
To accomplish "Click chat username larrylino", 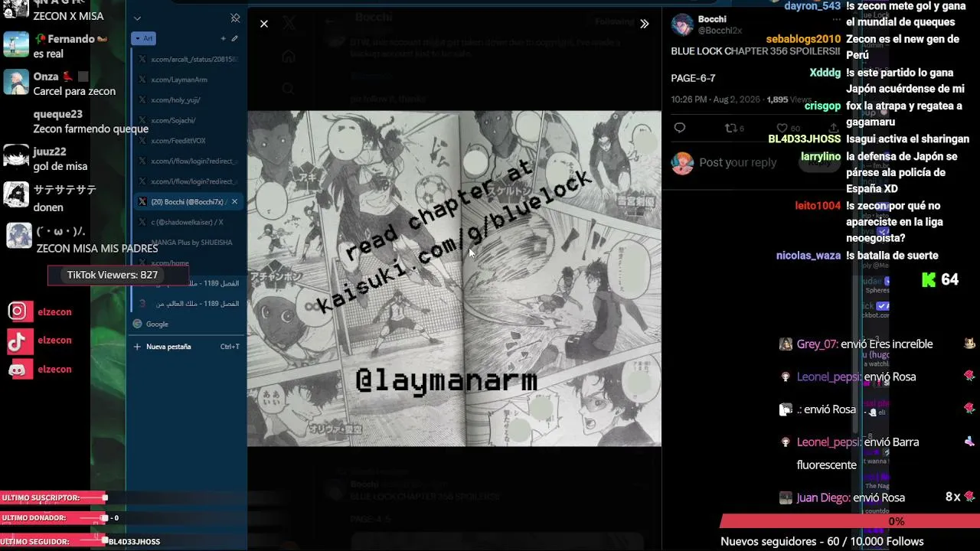I will tap(821, 156).
